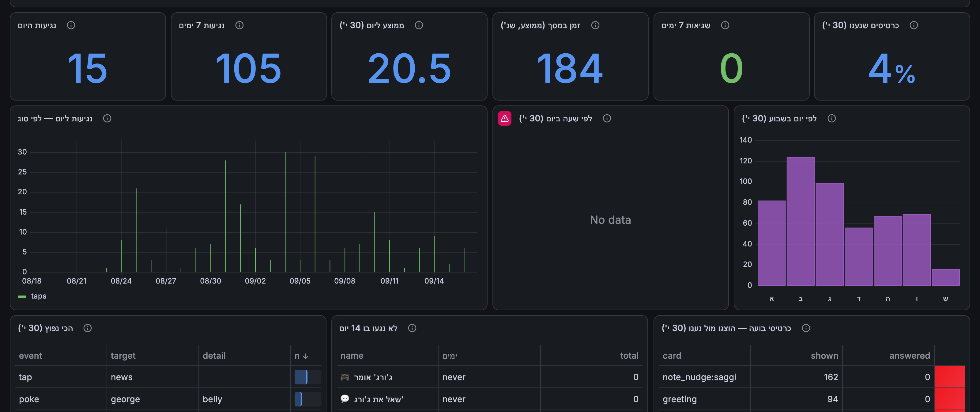Open the נגיעות היום panel title menu
The width and height of the screenshot is (980, 412).
coord(37,25)
